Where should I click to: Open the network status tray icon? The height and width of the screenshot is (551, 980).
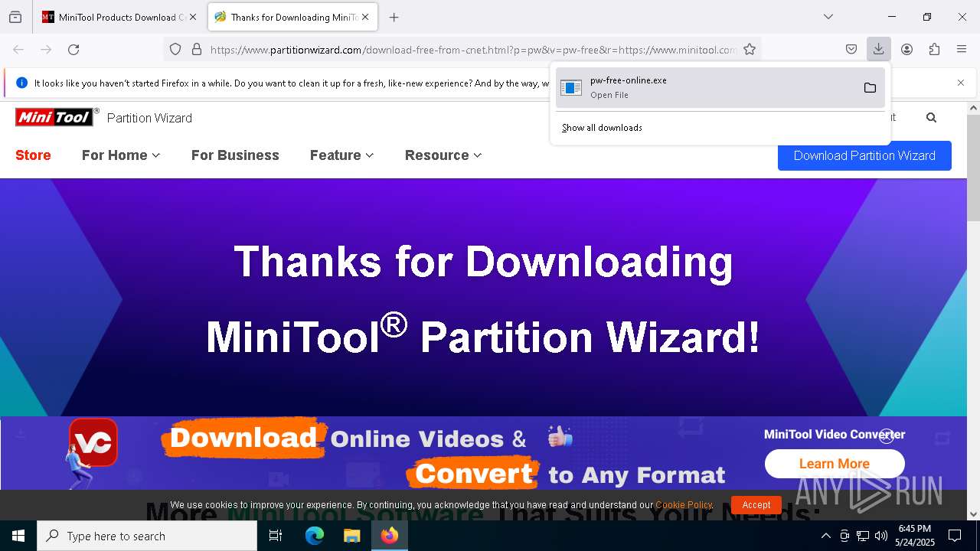pyautogui.click(x=863, y=536)
